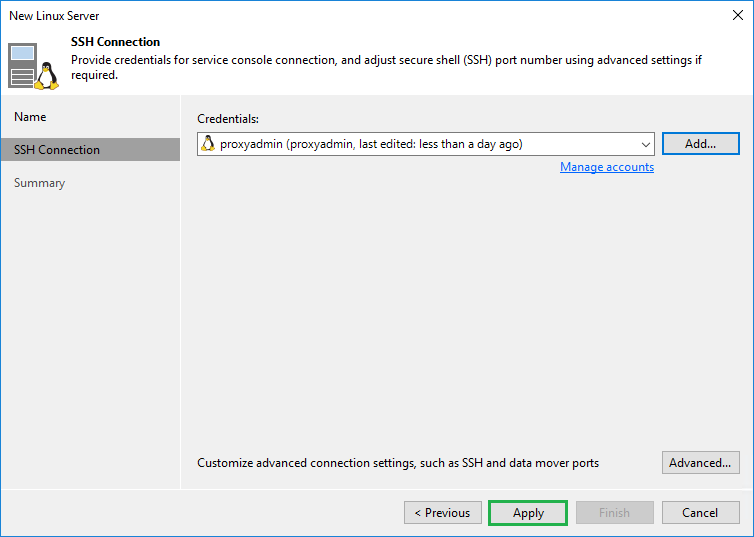Click the greyed-out Finish button
Image resolution: width=754 pixels, height=537 pixels.
tap(614, 513)
